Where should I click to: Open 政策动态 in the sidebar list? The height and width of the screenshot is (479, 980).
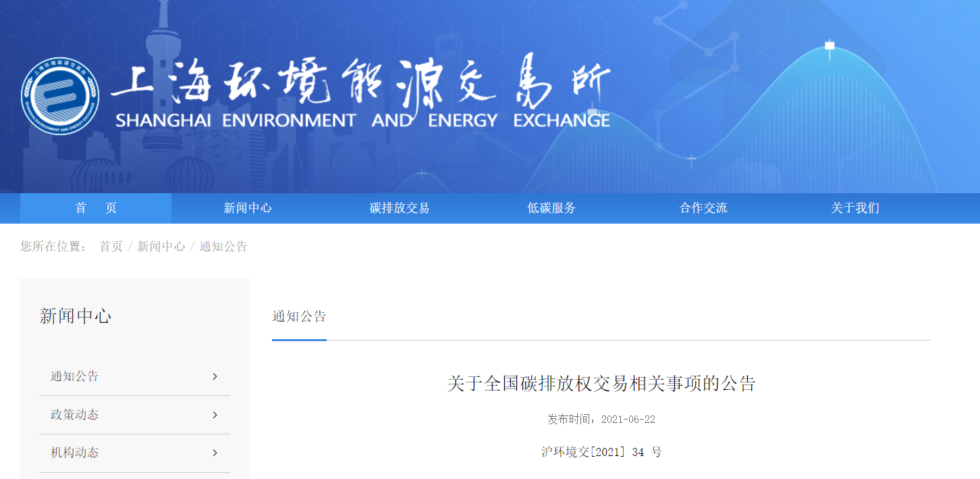tap(134, 415)
